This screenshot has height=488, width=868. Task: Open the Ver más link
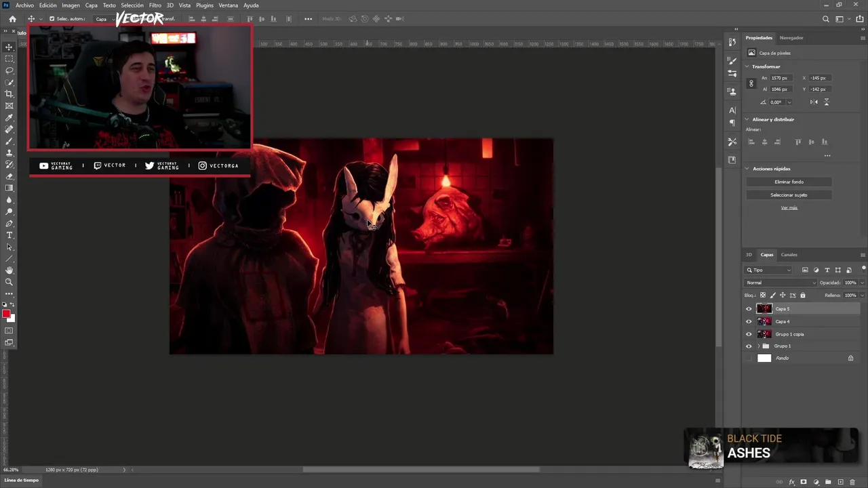point(789,207)
